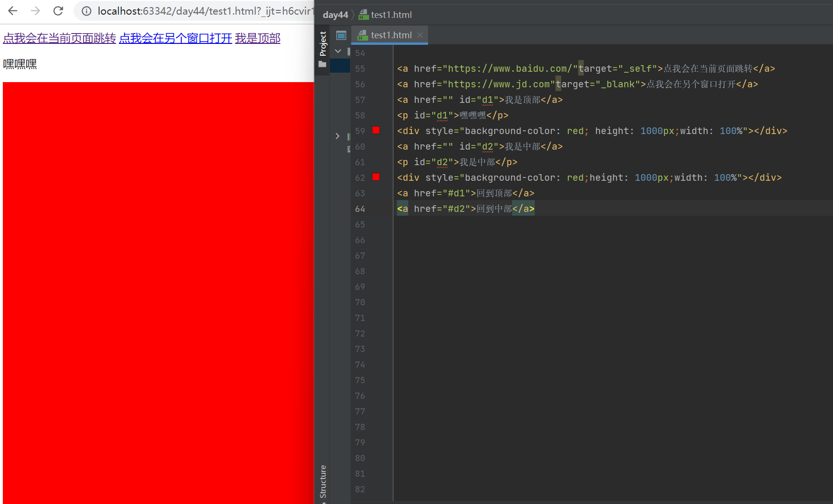The width and height of the screenshot is (833, 504).
Task: Click href="#d1" in line 63
Action: click(x=442, y=193)
